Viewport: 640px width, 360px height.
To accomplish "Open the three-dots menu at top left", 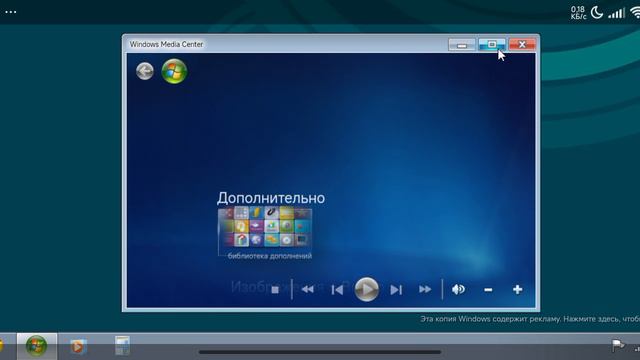I will 11,12.
